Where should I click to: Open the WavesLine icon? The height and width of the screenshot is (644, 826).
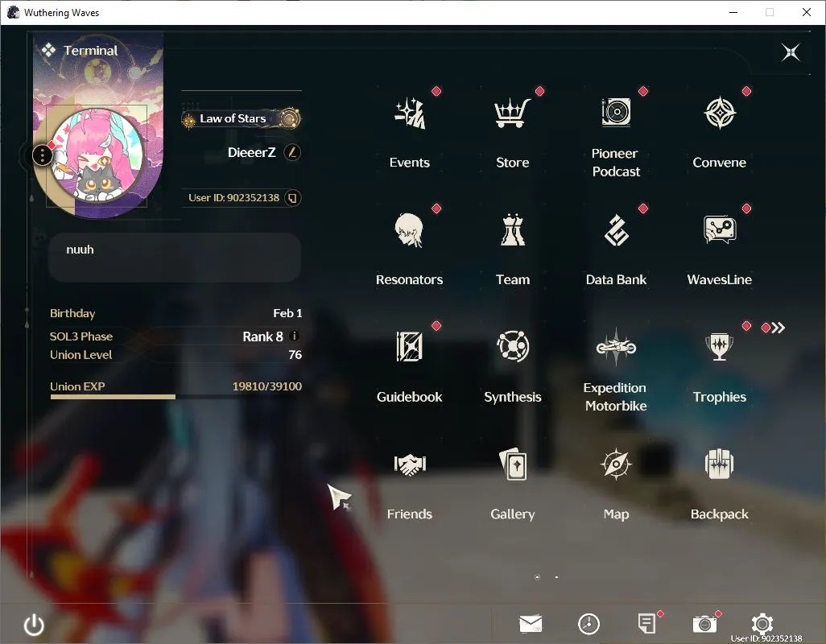click(x=720, y=229)
